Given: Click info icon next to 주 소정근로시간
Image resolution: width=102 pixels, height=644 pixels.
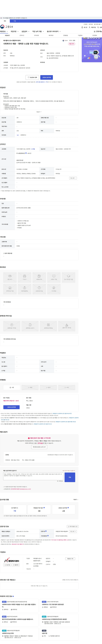Looking at the screenshot, I should [26, 153].
